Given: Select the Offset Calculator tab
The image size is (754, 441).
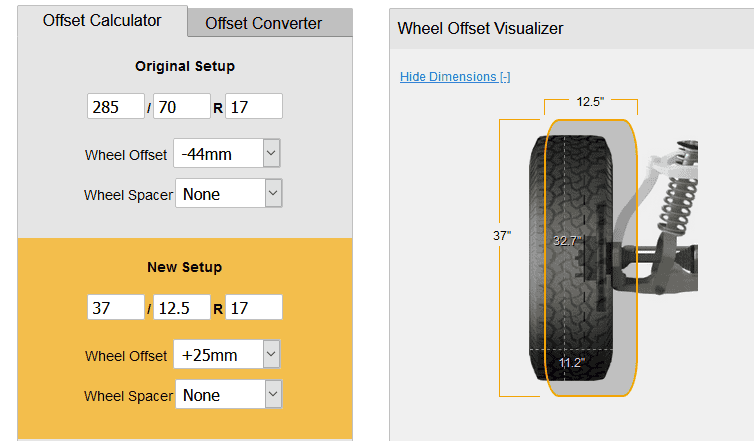Looking at the screenshot, I should [102, 21].
